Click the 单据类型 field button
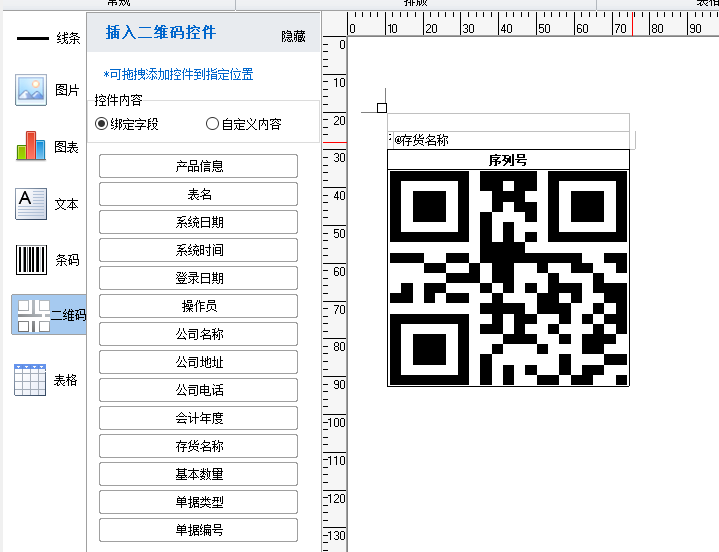 pos(199,502)
